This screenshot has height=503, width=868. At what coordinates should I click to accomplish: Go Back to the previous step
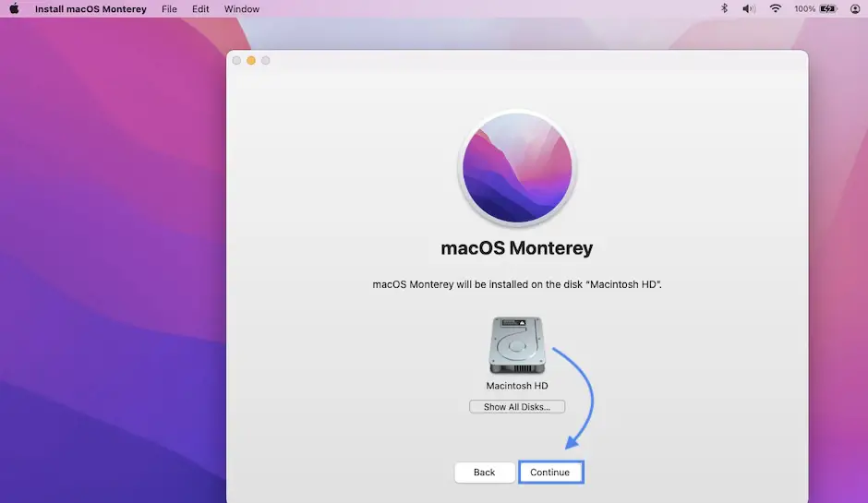pyautogui.click(x=485, y=473)
